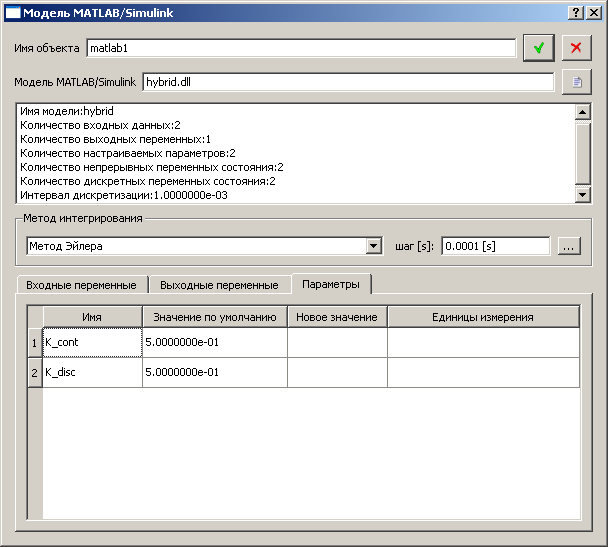Click the model info scrollbar thumb

pyautogui.click(x=583, y=153)
